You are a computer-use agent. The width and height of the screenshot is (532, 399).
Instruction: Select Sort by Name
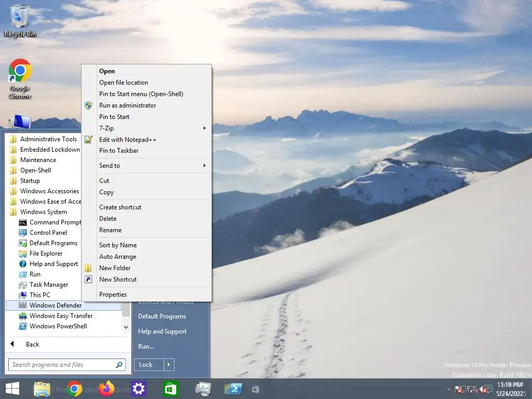(x=147, y=245)
